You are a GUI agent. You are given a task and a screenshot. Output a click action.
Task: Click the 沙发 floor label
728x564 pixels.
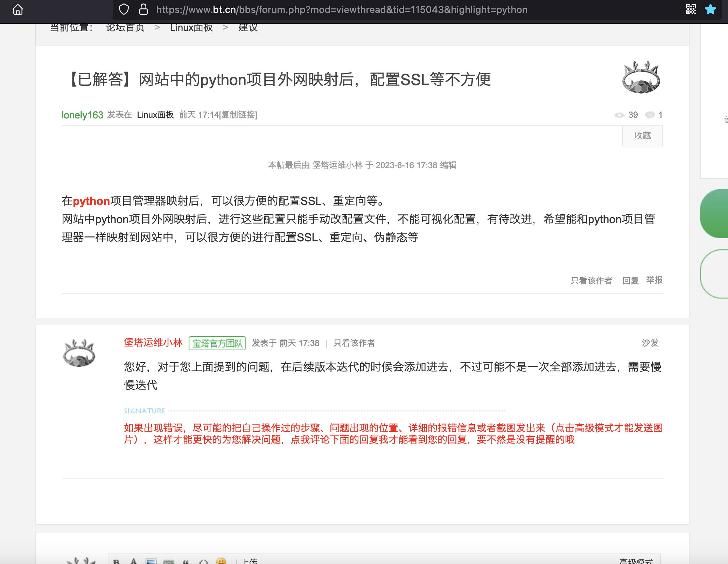[x=650, y=343]
